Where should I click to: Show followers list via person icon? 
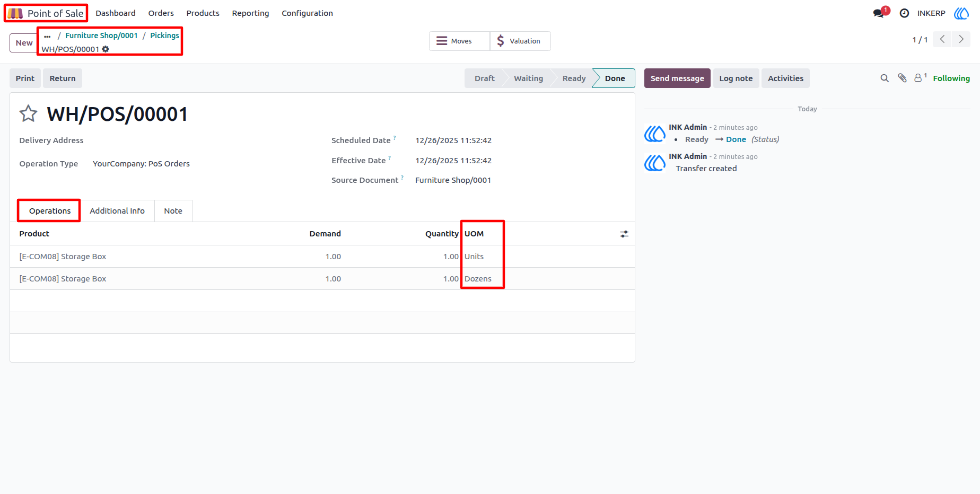coord(920,78)
